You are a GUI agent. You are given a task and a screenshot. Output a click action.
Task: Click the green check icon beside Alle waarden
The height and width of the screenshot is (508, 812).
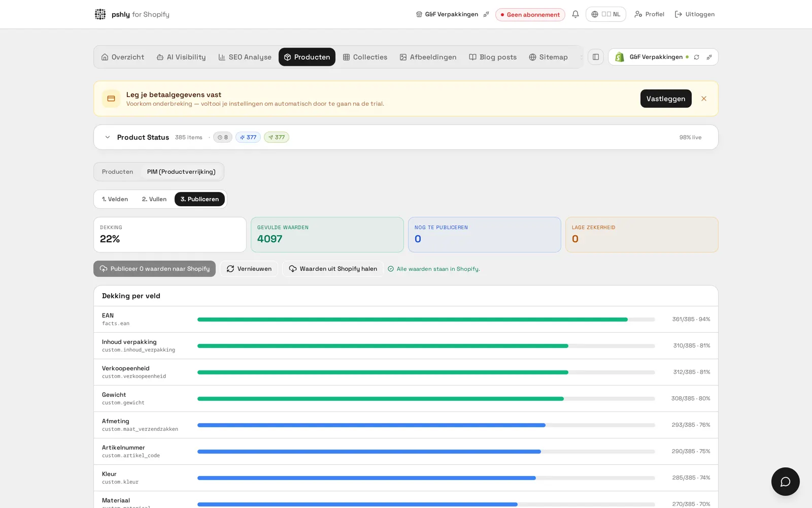(x=391, y=269)
